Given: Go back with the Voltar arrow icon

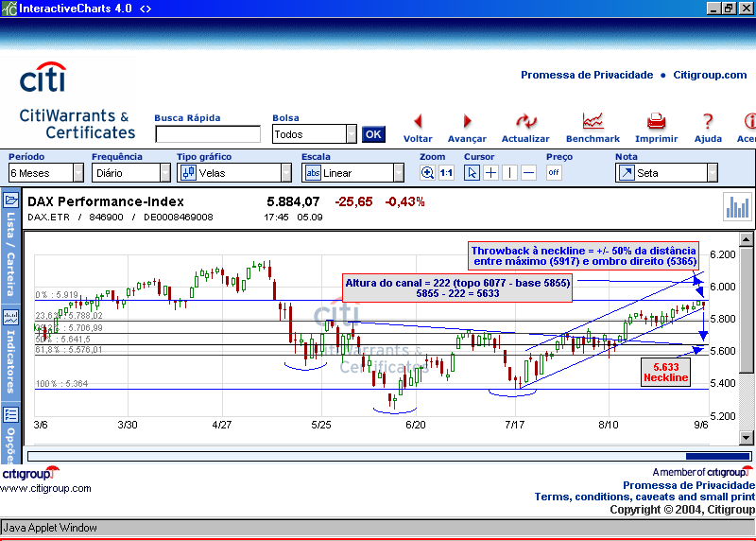Looking at the screenshot, I should pos(418,121).
